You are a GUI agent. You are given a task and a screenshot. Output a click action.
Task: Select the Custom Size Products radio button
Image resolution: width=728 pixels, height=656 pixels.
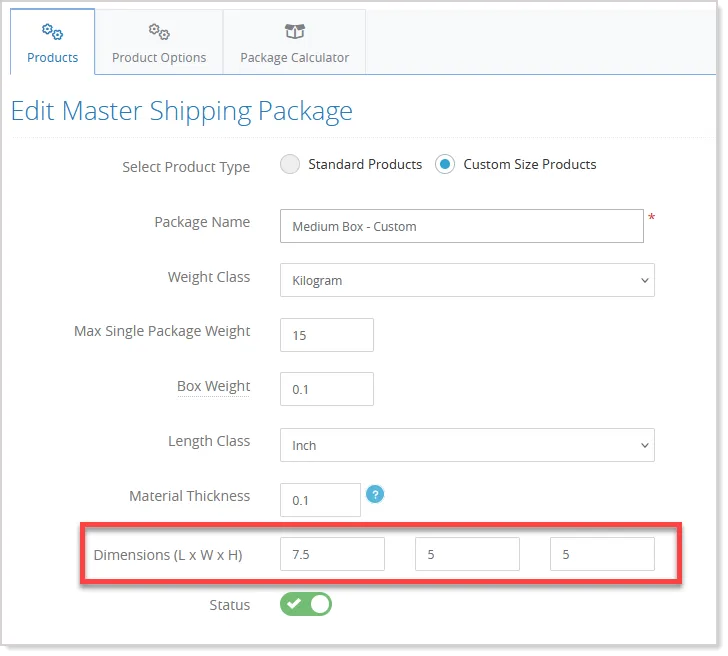(444, 164)
